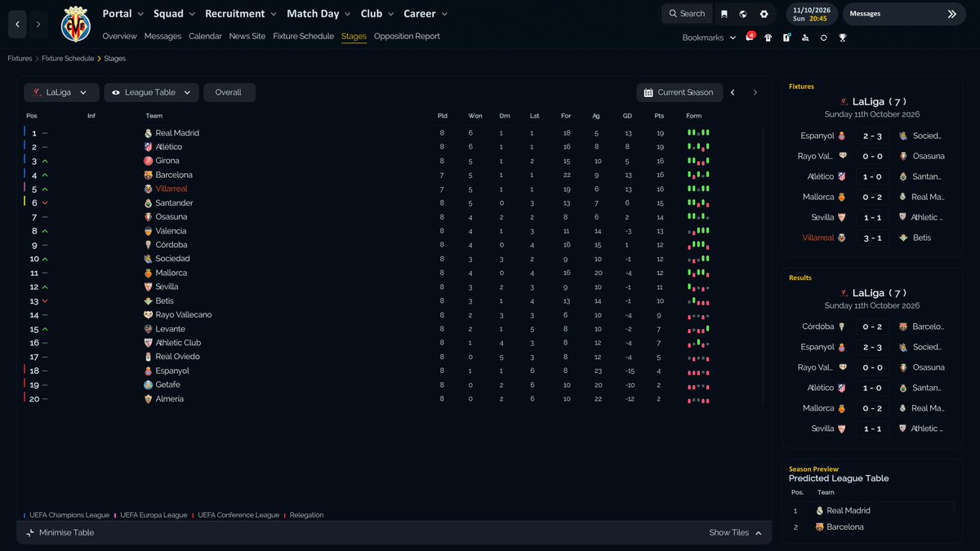Image resolution: width=980 pixels, height=551 pixels.
Task: Open the settings gear icon
Action: [764, 14]
